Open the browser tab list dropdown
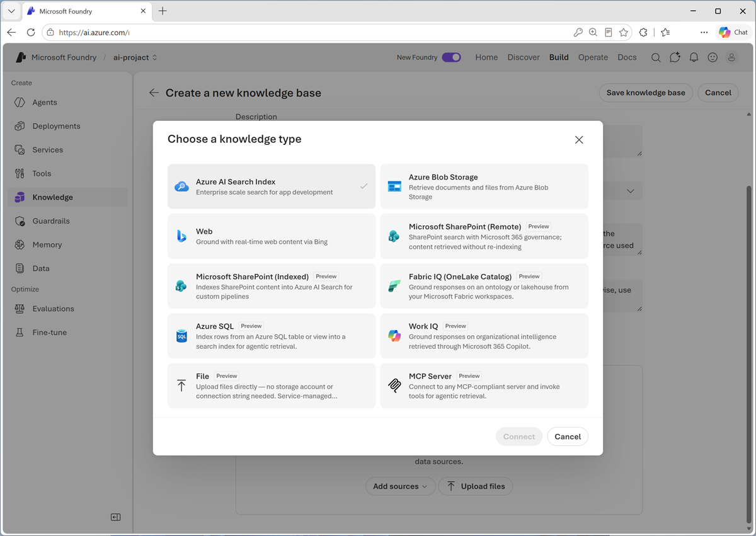Viewport: 756px width, 536px height. [x=11, y=11]
